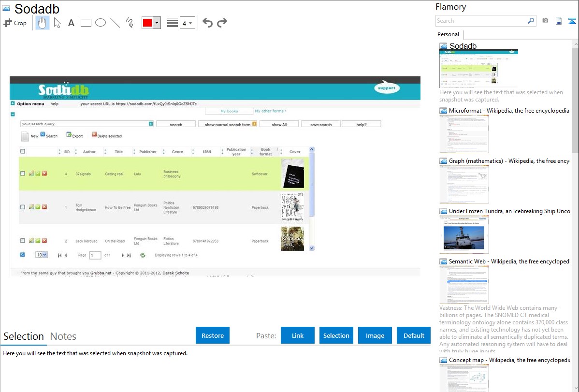Open the My books tab

coord(229,111)
